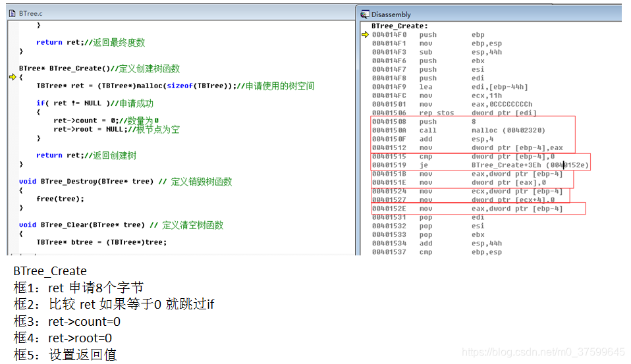Click the 'return ret;' line with 返回最终度数 comment

[x=90, y=43]
